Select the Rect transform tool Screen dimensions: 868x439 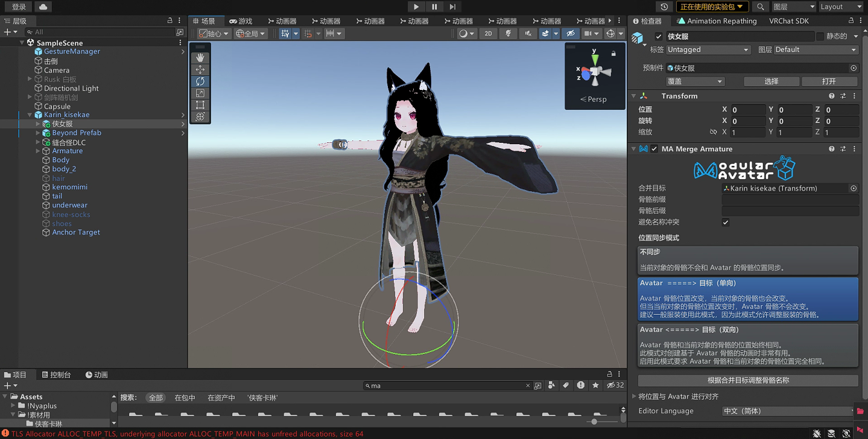[x=200, y=105]
